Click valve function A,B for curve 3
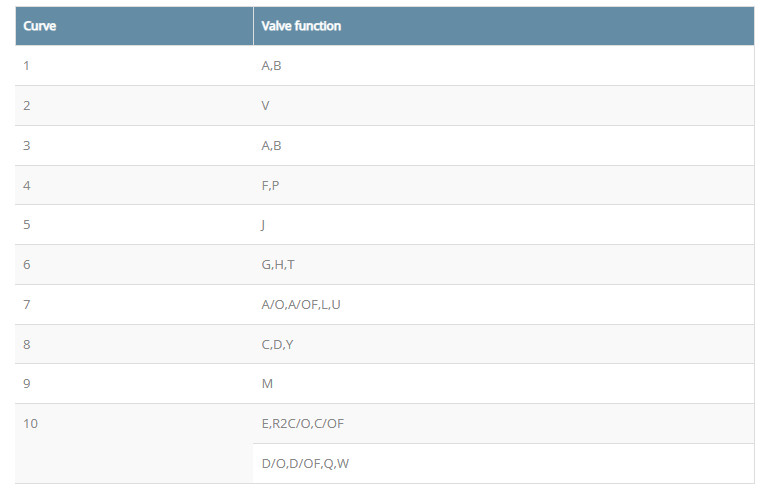Viewport: 768px width, 489px height. click(271, 145)
